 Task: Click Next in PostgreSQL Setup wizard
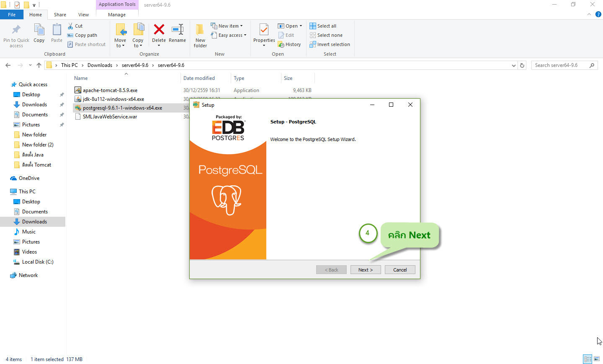(x=366, y=270)
